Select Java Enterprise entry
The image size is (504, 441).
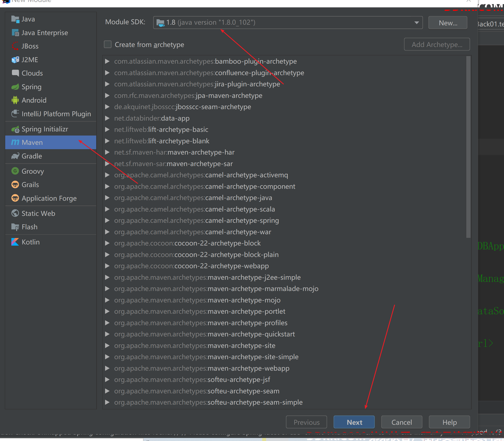pyautogui.click(x=51, y=33)
